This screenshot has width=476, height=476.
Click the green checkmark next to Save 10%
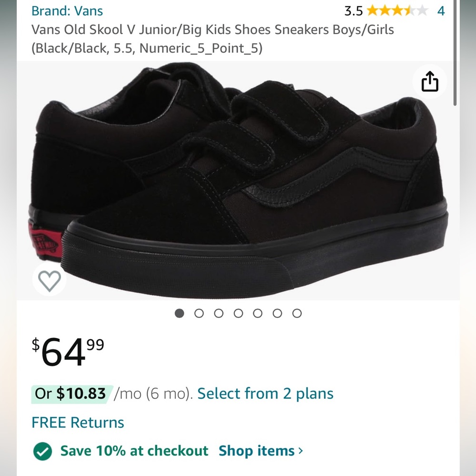[42, 451]
